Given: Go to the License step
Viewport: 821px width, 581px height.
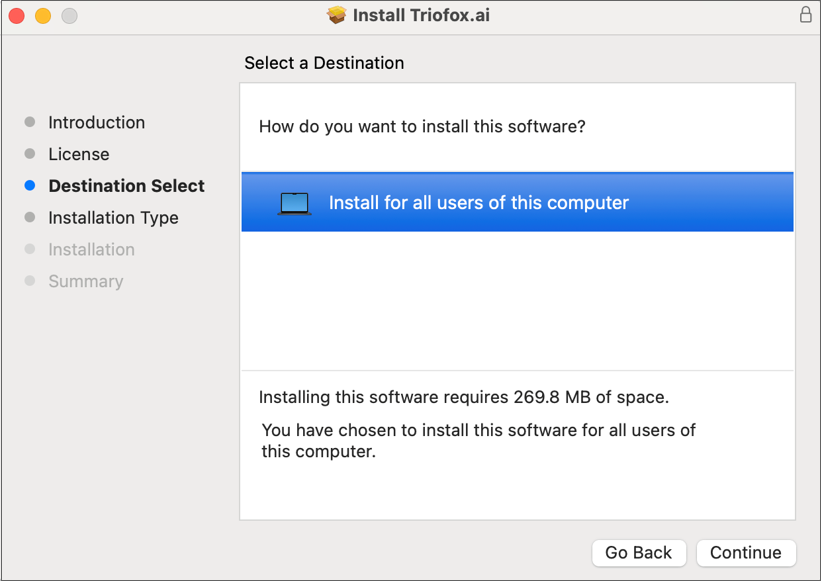Looking at the screenshot, I should 79,154.
